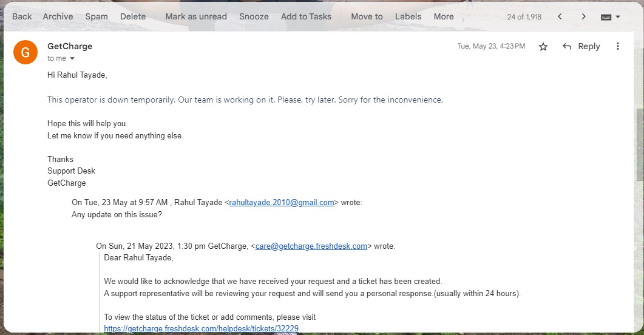
Task: Mark this email as Spam
Action: click(x=97, y=16)
